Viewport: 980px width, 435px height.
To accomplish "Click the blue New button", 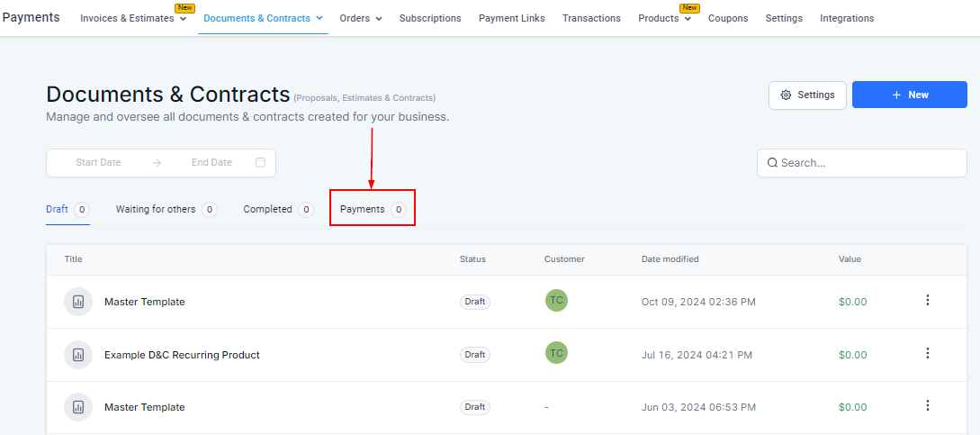I will pyautogui.click(x=909, y=95).
